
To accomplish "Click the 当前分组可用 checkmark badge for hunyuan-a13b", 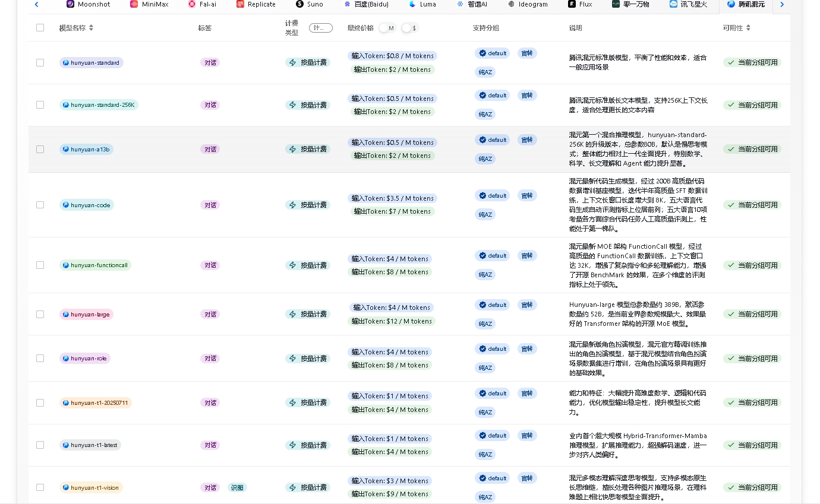I will point(752,149).
